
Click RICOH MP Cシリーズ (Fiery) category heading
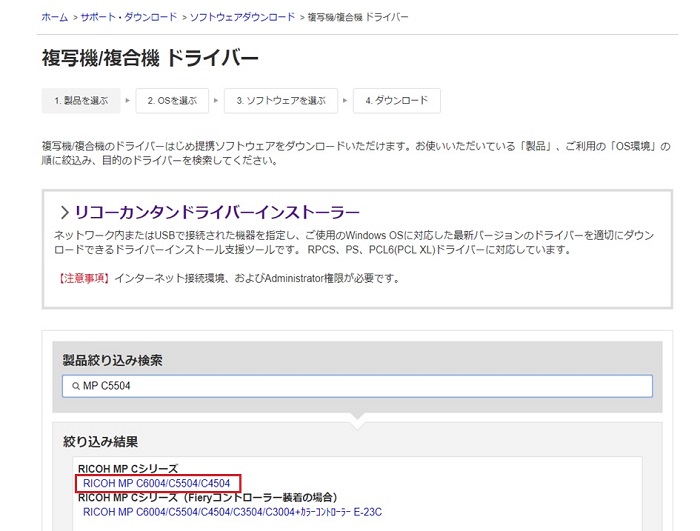[x=208, y=498]
